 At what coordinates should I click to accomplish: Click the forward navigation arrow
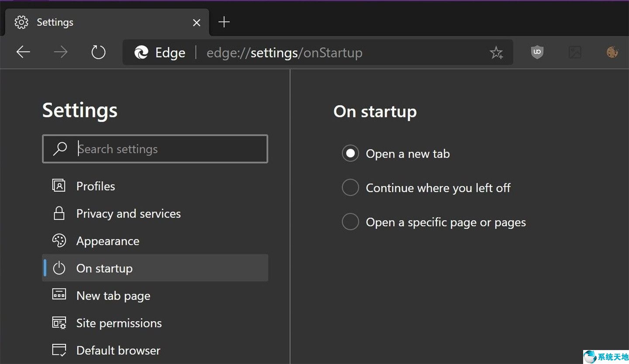(61, 53)
